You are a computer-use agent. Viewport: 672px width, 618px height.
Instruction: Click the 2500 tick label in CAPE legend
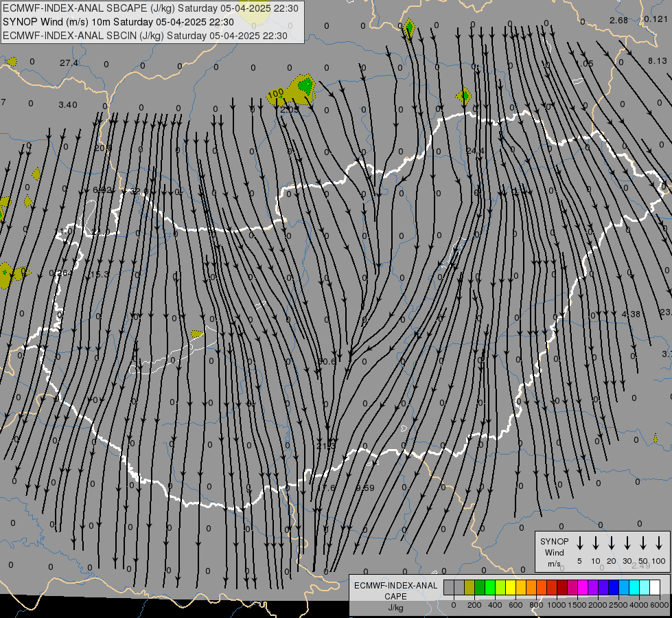click(618, 605)
